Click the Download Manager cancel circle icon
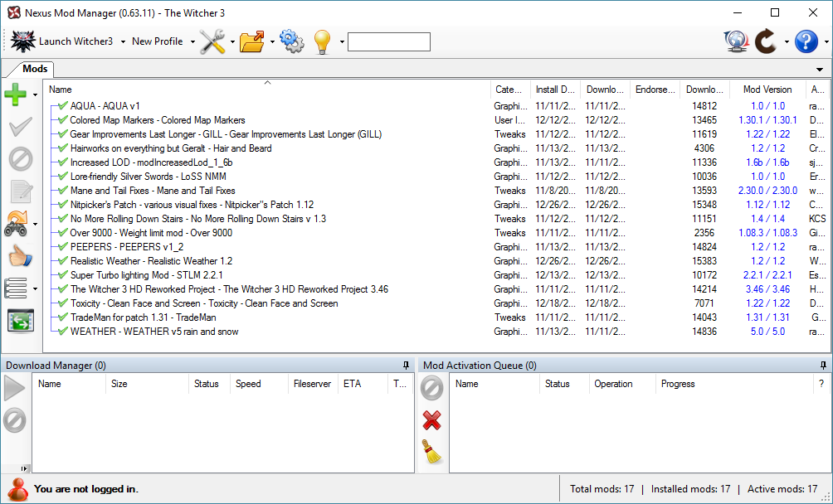This screenshot has width=833, height=504. tap(14, 421)
